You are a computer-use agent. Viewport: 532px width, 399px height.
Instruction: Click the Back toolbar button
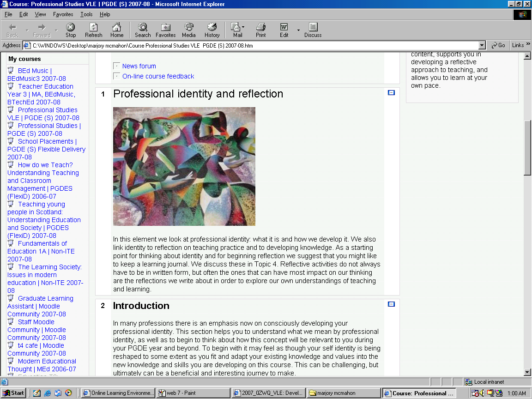tap(12, 30)
